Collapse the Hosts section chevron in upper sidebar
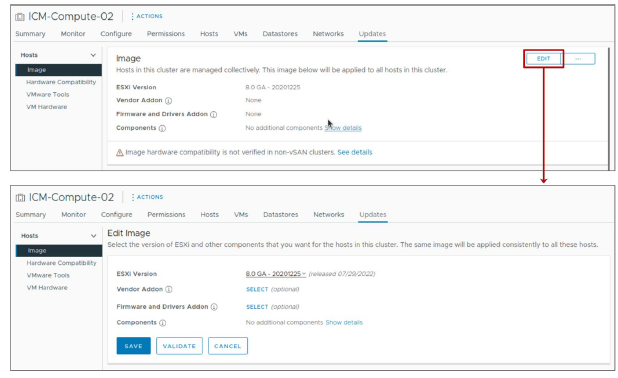This screenshot has width=618, height=378. click(93, 55)
